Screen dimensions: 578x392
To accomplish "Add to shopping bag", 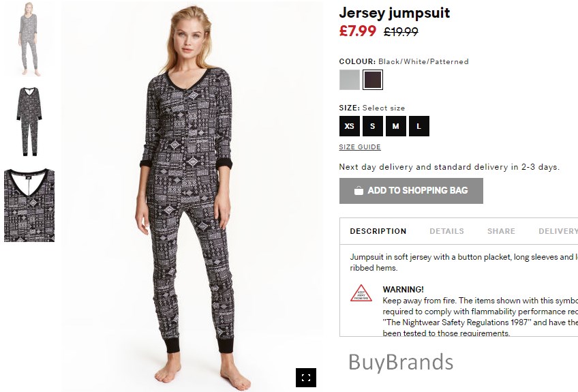I will pos(411,191).
